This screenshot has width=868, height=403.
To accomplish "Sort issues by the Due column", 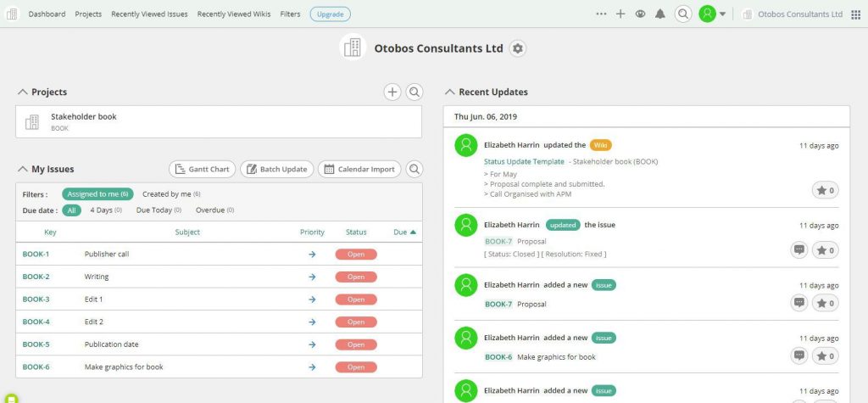I will coord(404,232).
